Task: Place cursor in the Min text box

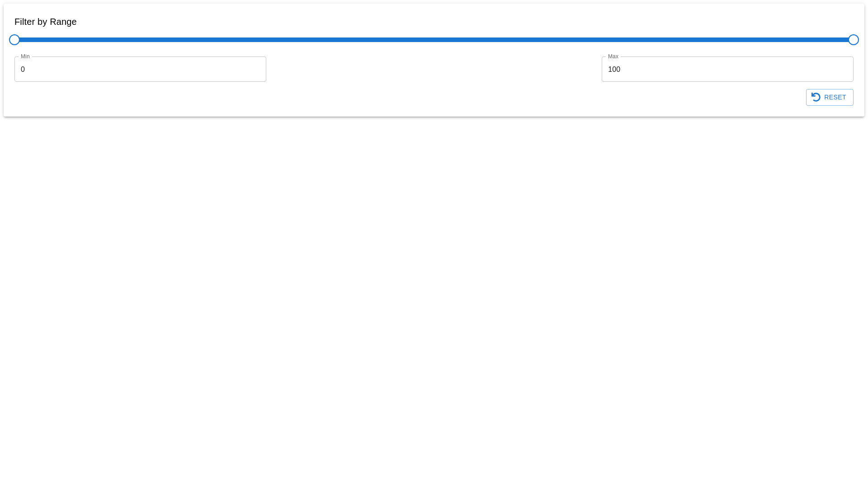Action: pyautogui.click(x=140, y=69)
